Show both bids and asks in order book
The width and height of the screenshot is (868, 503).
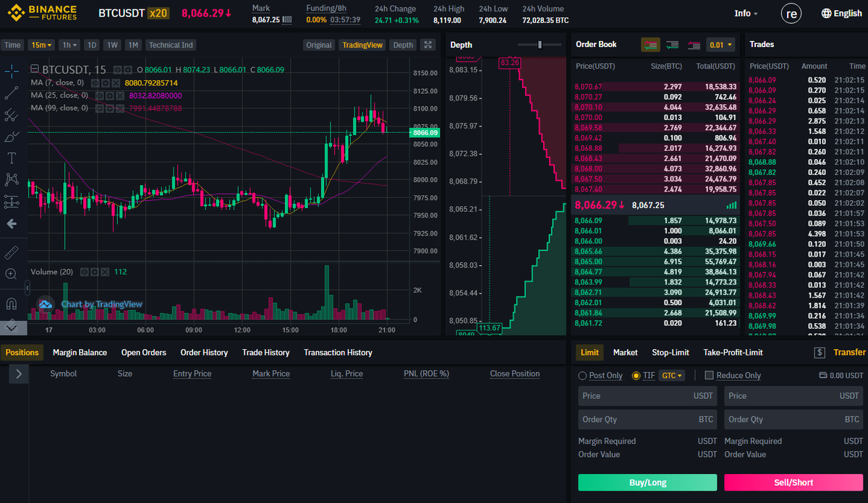pos(650,45)
